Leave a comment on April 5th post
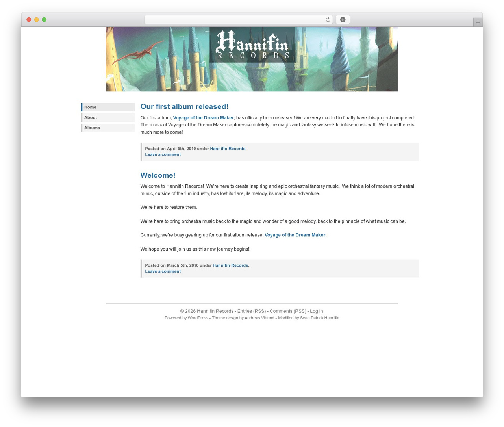 click(163, 154)
